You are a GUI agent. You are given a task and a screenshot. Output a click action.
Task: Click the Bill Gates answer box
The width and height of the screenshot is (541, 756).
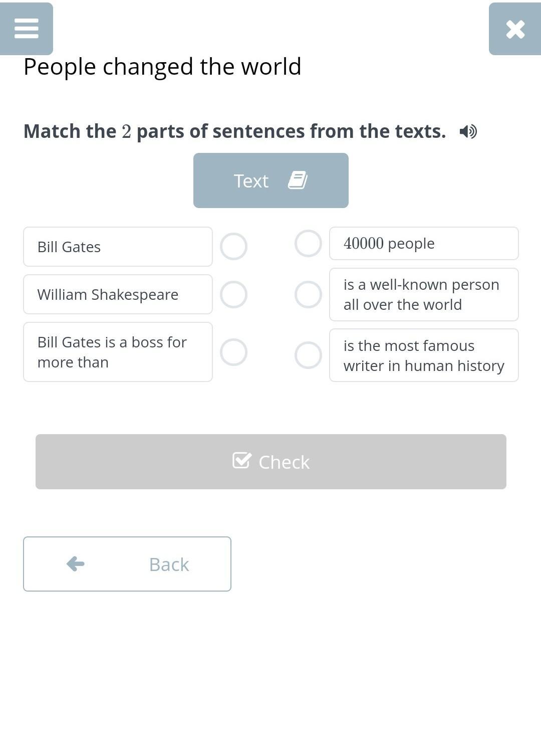pyautogui.click(x=118, y=247)
